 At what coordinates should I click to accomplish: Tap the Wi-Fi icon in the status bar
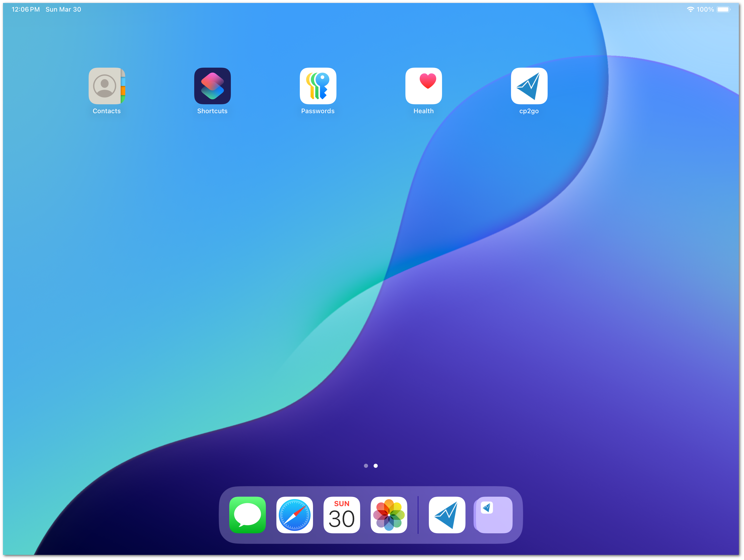pyautogui.click(x=690, y=9)
